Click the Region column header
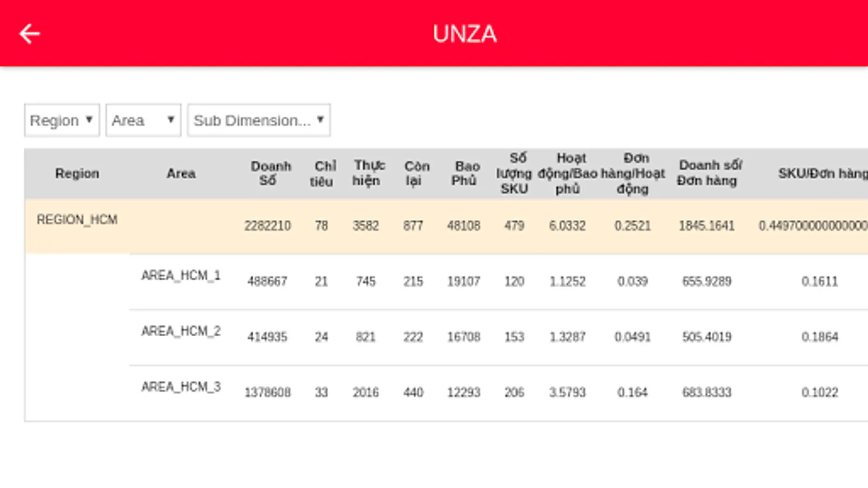This screenshot has height=488, width=868. tap(77, 174)
